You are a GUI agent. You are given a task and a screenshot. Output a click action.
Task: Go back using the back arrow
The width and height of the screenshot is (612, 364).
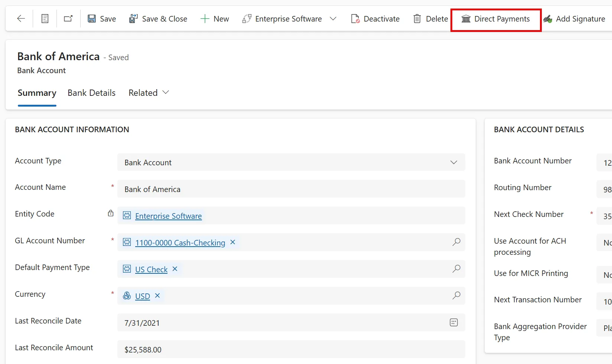pos(21,19)
